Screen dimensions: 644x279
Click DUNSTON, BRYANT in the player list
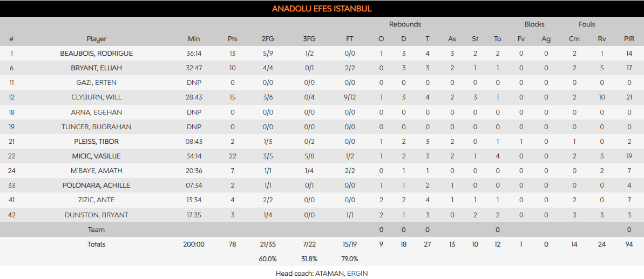coord(96,215)
